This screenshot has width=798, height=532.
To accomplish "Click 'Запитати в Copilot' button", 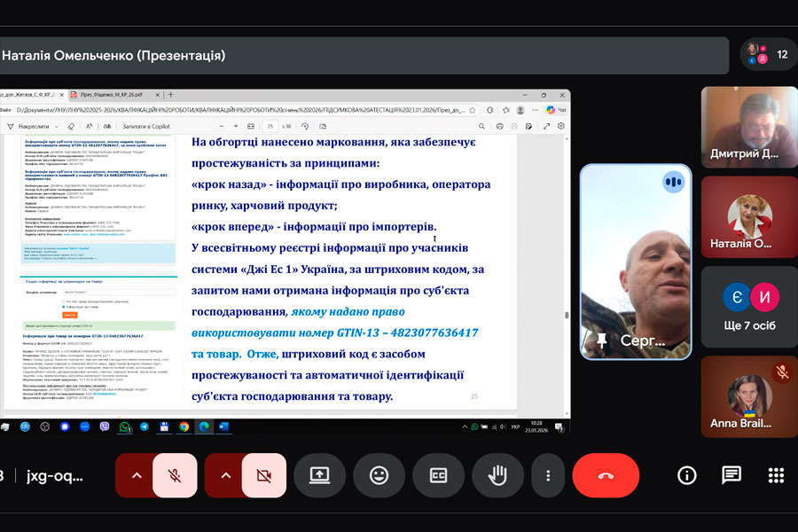I will (x=146, y=126).
